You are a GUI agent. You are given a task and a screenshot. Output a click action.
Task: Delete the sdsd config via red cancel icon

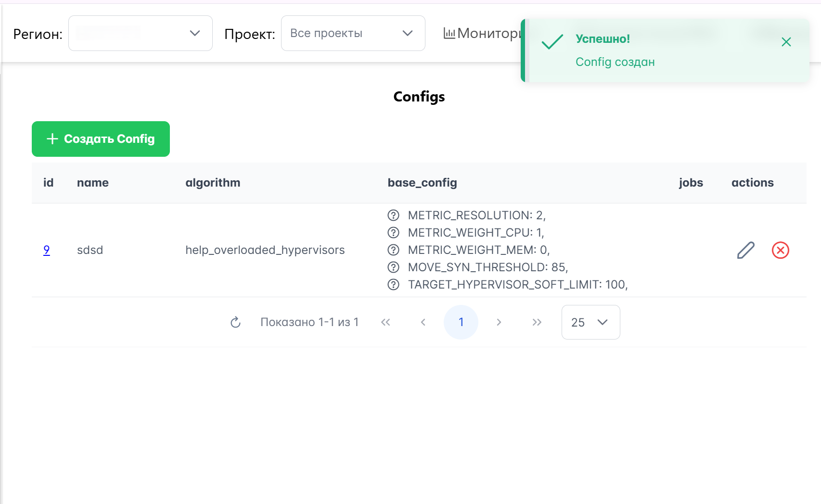(781, 250)
